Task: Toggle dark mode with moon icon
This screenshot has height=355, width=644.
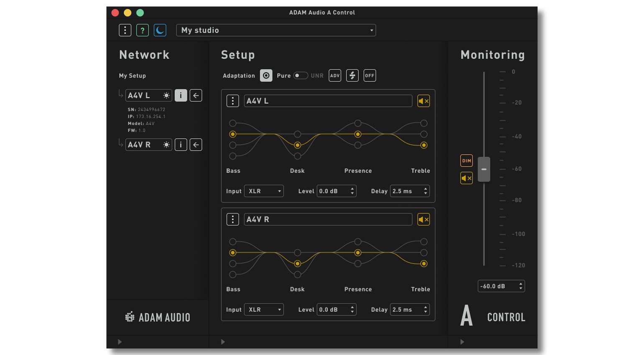Action: tap(160, 30)
